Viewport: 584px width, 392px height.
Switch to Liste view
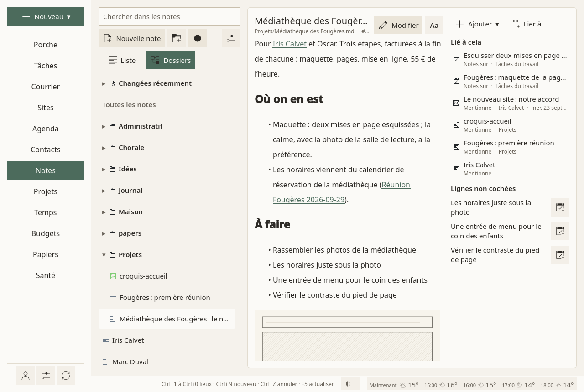coord(122,60)
